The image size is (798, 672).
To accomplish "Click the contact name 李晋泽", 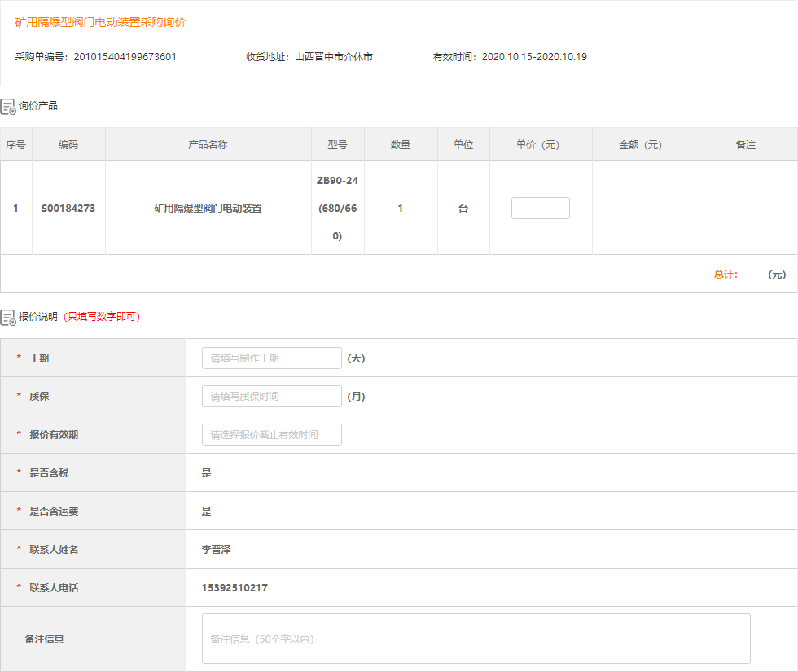I will pos(216,550).
